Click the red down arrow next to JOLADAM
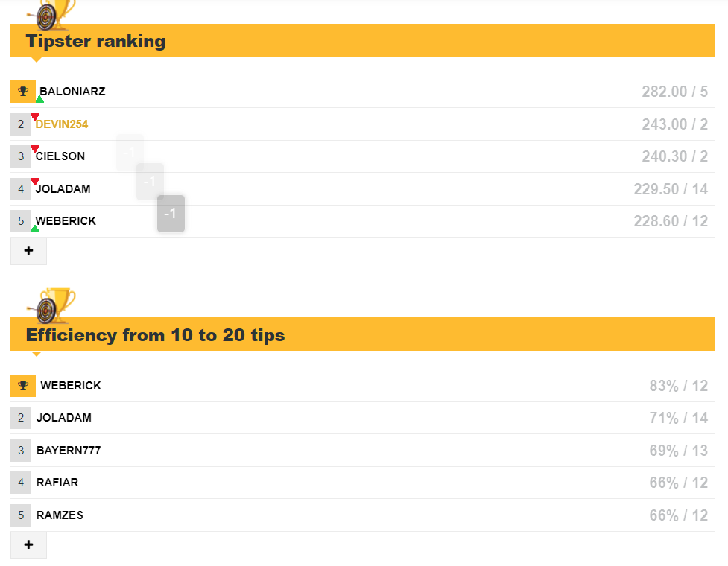This screenshot has height=566, width=728. coord(35,182)
